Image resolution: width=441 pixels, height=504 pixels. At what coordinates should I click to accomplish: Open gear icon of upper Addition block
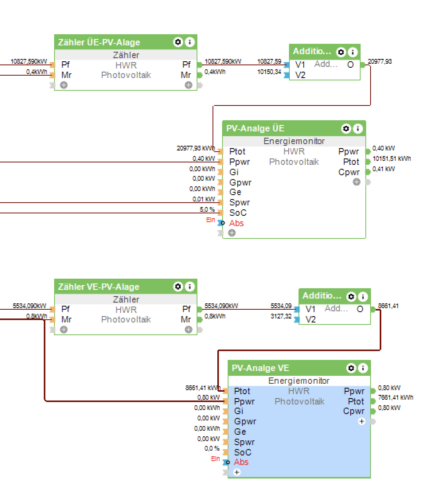341,52
